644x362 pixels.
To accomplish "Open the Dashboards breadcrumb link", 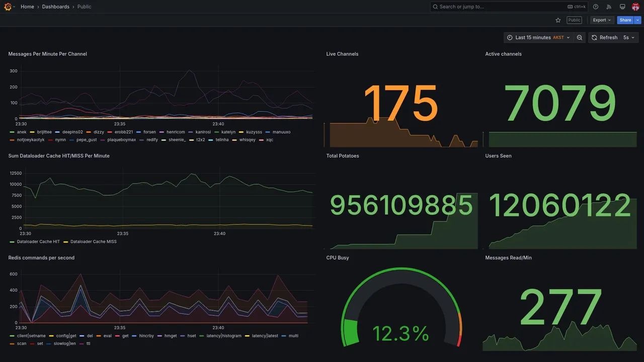I will [56, 7].
